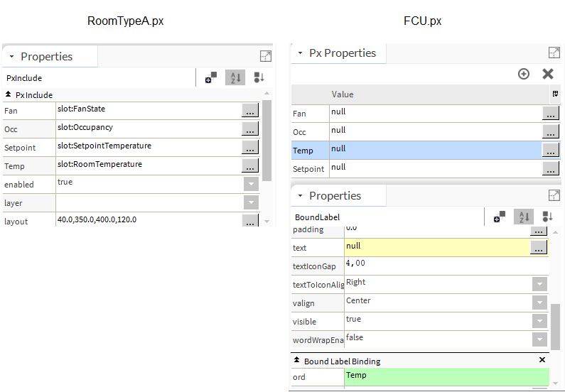This screenshot has width=565, height=392.
Task: Collapse the Bound Label Binding section
Action: click(297, 361)
